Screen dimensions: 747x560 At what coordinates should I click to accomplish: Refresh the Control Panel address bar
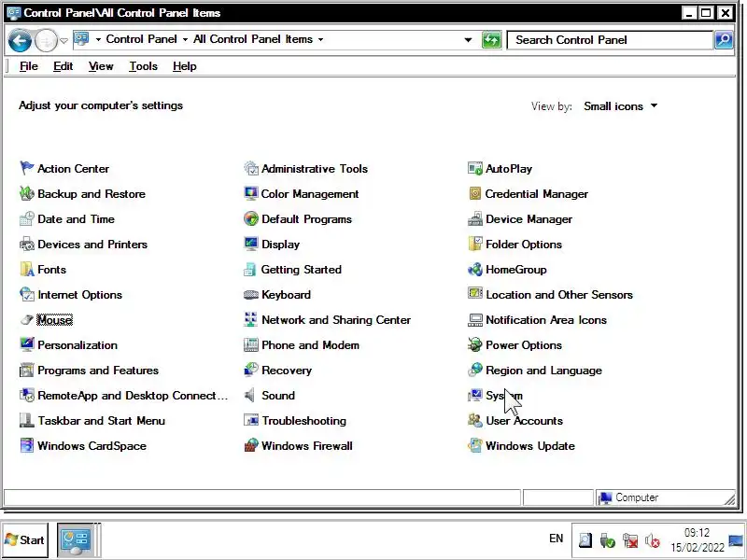(x=491, y=39)
